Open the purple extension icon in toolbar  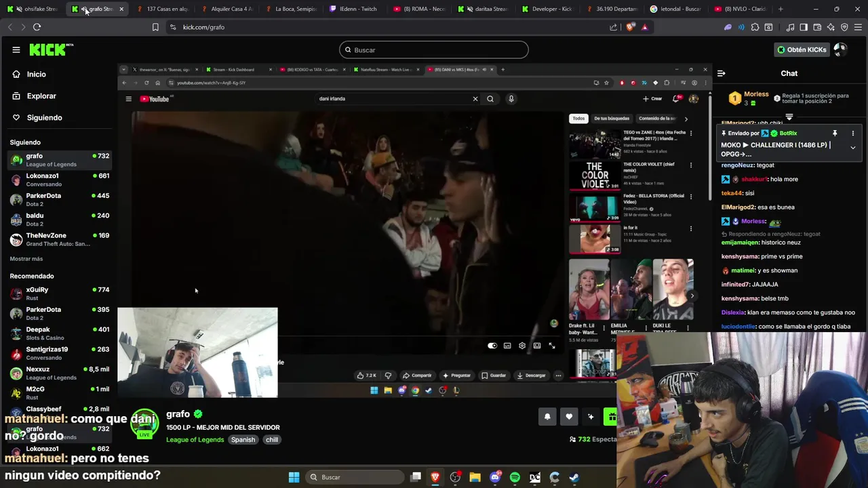pos(728,27)
